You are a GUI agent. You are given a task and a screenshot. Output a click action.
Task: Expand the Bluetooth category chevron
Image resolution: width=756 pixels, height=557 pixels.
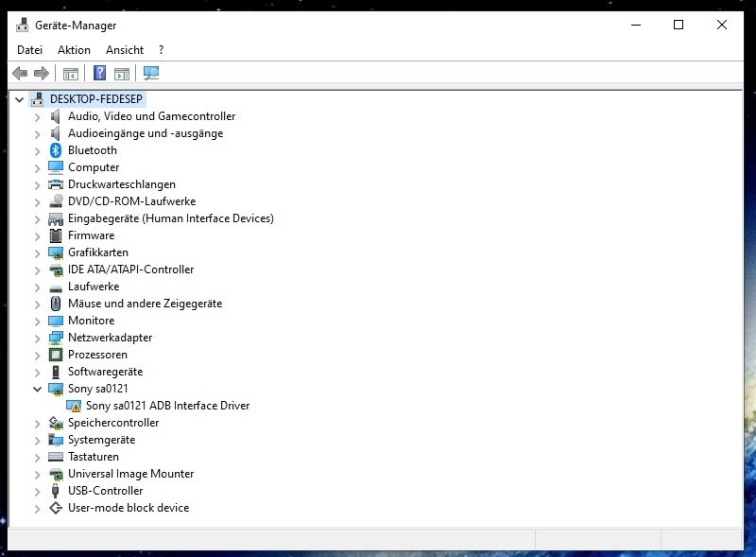[x=38, y=151]
